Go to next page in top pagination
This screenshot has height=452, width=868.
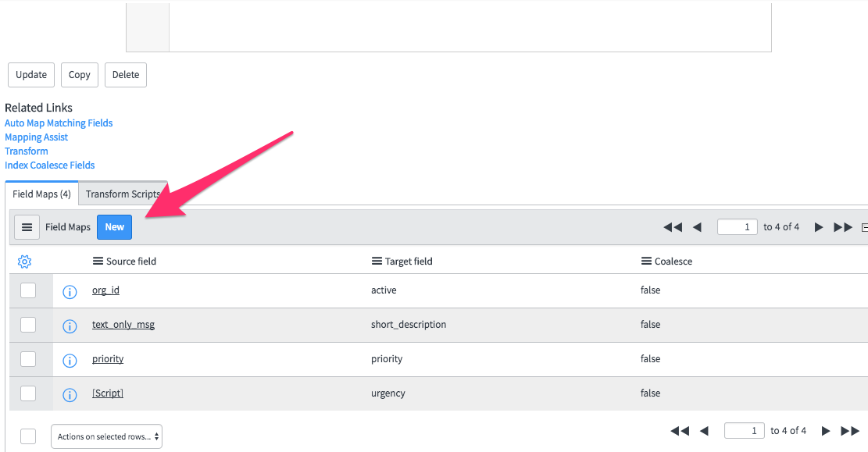pos(819,227)
